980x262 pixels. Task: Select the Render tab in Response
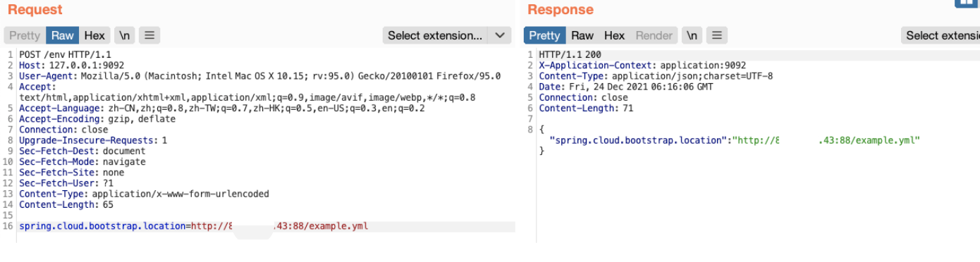[654, 35]
